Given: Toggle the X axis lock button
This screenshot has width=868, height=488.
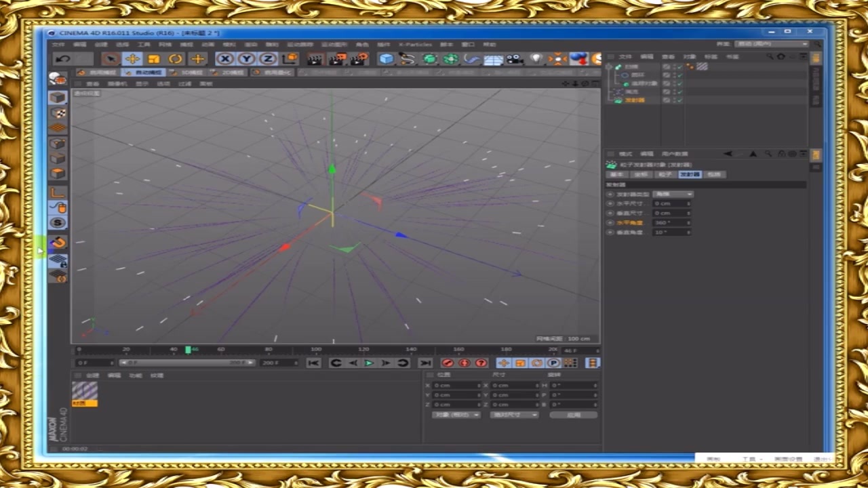Looking at the screenshot, I should [225, 59].
